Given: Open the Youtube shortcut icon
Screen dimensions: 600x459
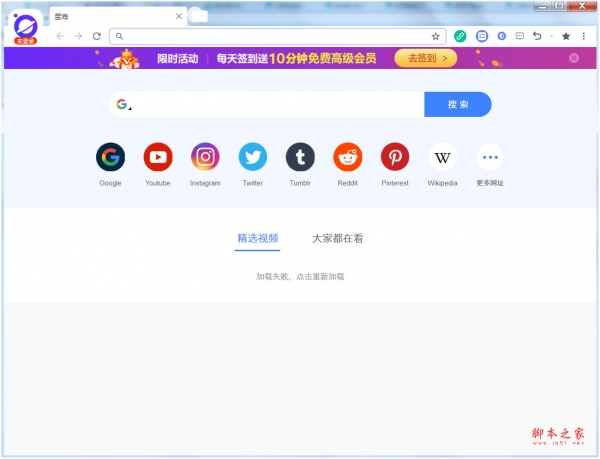Looking at the screenshot, I should tap(158, 157).
